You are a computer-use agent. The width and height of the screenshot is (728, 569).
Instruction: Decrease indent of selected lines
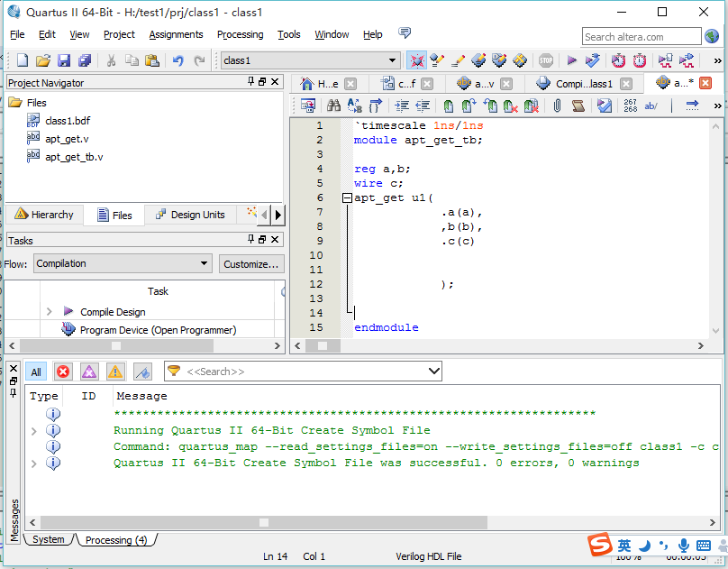(423, 106)
